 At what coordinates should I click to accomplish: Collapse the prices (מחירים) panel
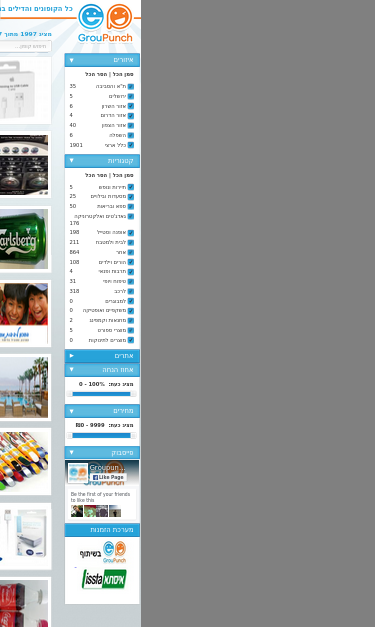(102, 411)
